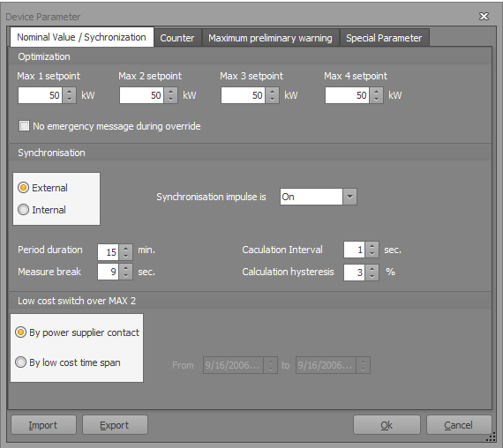Screen dimensions: 503x448
Task: Decrease Max 2 setpoint with down arrow
Action: [170, 100]
